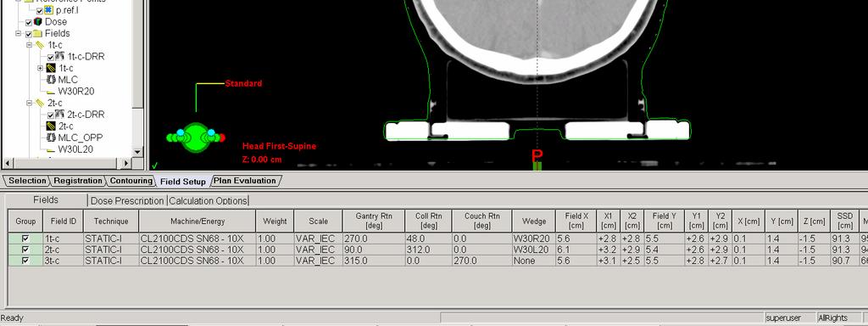Image resolution: width=868 pixels, height=326 pixels.
Task: Click the W30L20 wedge icon
Action: tap(52, 149)
